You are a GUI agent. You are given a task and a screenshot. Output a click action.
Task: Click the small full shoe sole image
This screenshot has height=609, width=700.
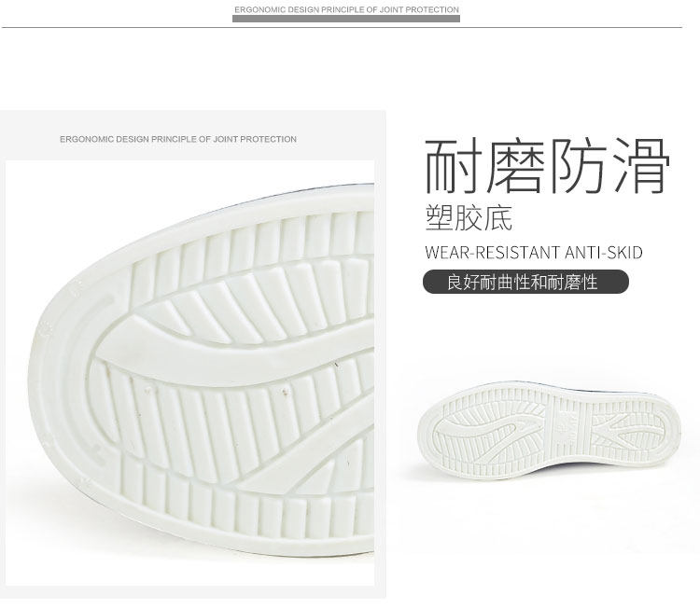[549, 430]
